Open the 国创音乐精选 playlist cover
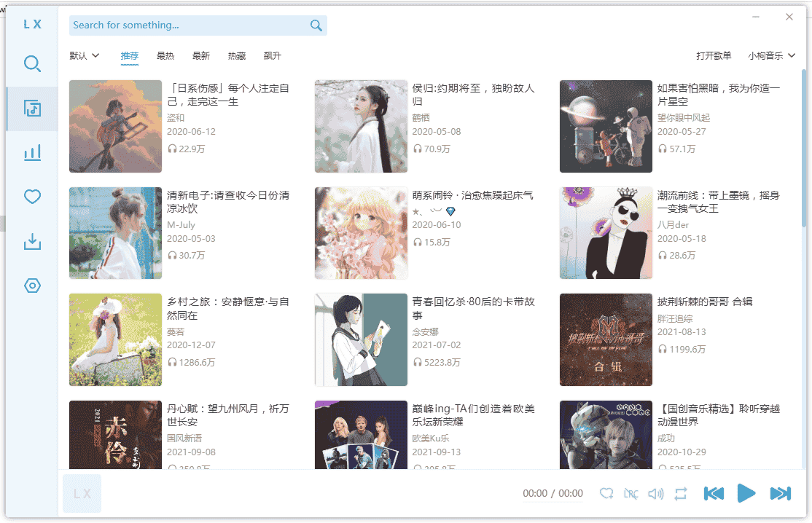Viewport: 812px width, 523px height. [606, 435]
